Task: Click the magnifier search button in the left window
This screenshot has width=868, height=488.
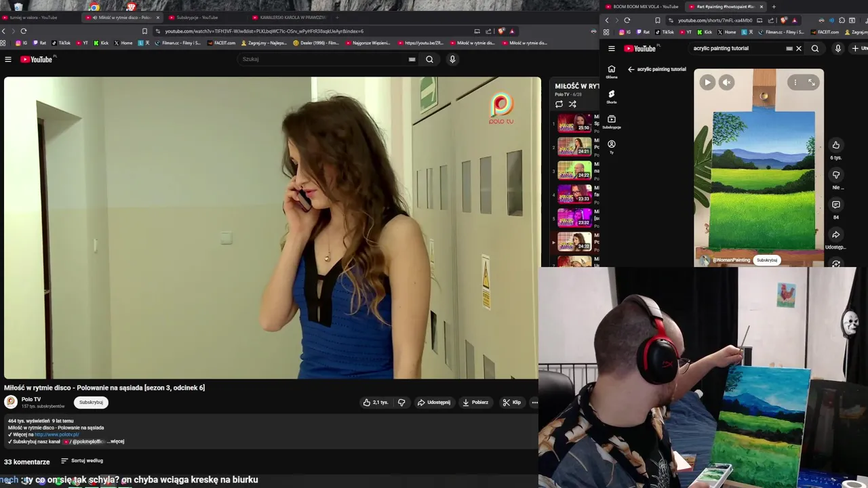Action: [x=429, y=59]
